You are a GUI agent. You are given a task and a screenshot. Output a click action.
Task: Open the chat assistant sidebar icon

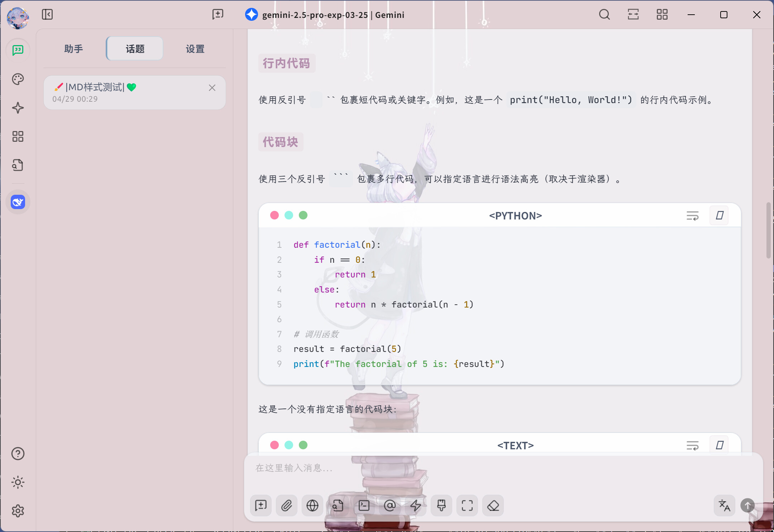click(x=18, y=50)
